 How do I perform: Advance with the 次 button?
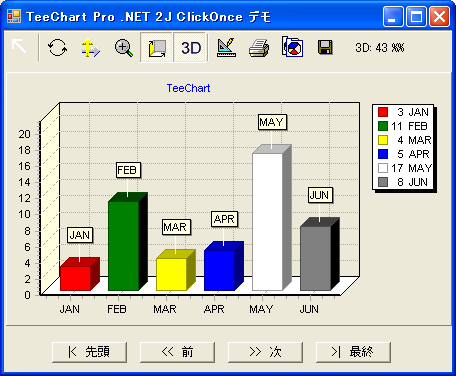pyautogui.click(x=265, y=352)
